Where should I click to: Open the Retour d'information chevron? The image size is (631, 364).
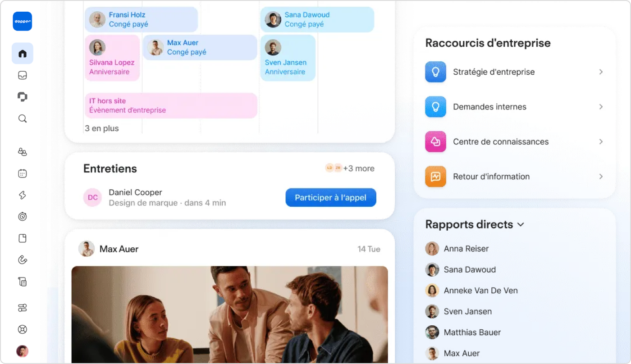point(601,177)
